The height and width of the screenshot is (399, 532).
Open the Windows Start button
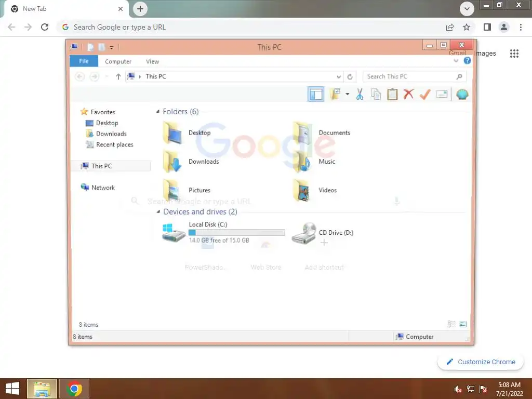(x=12, y=389)
